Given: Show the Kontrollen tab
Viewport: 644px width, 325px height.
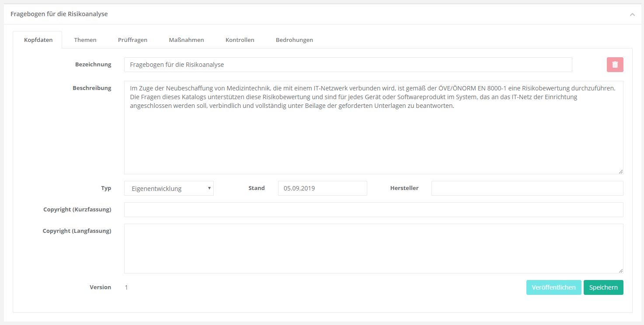Looking at the screenshot, I should pyautogui.click(x=240, y=40).
